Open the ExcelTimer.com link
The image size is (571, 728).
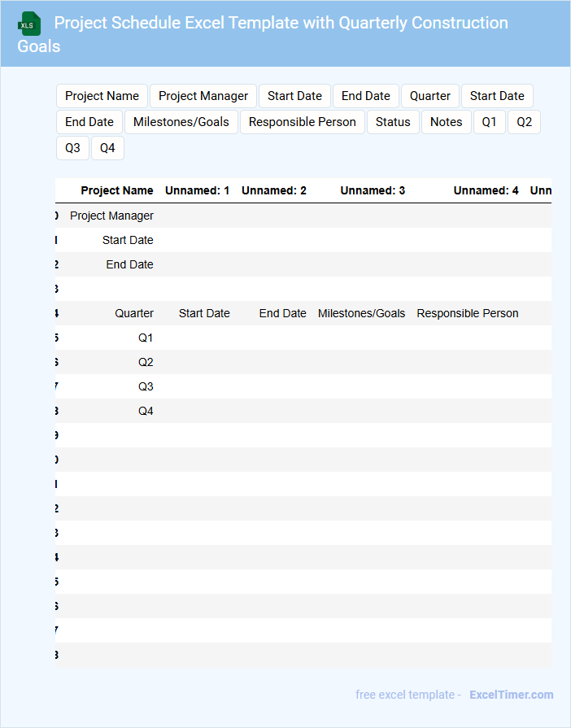511,695
